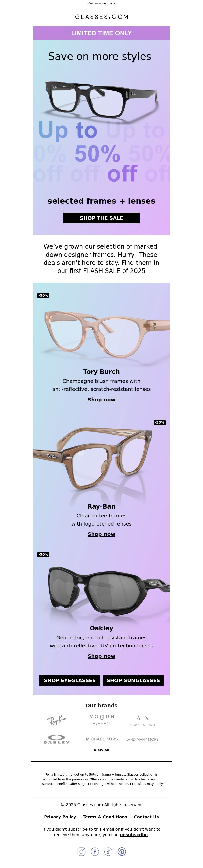This screenshot has width=203, height=868.
Task: Open the Instagram social icon
Action: click(x=81, y=852)
